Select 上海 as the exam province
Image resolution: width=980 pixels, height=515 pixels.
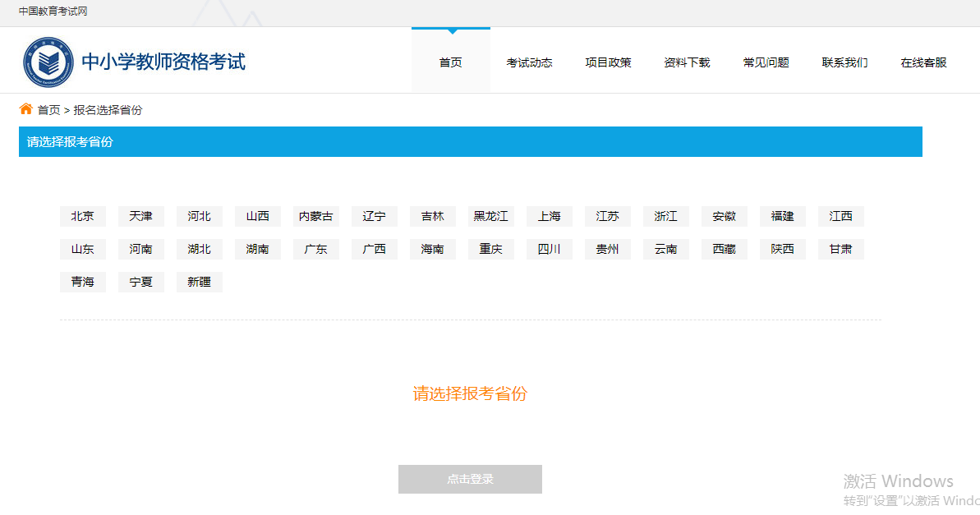click(x=549, y=216)
